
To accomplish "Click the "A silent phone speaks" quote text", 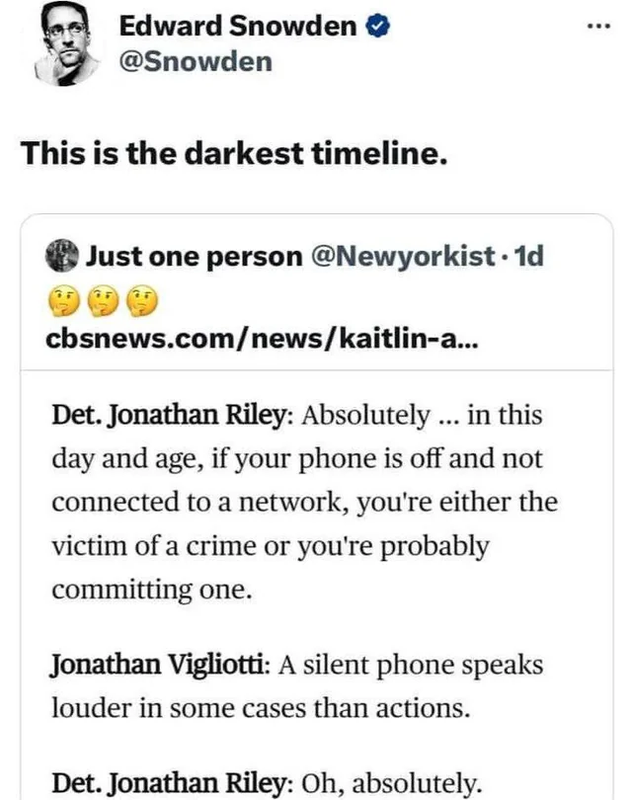I will (410, 666).
